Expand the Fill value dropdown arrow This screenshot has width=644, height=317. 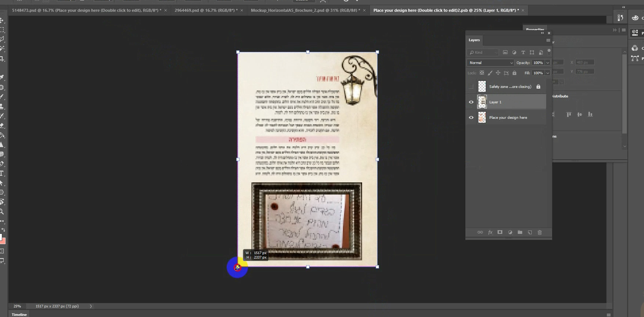pos(548,73)
